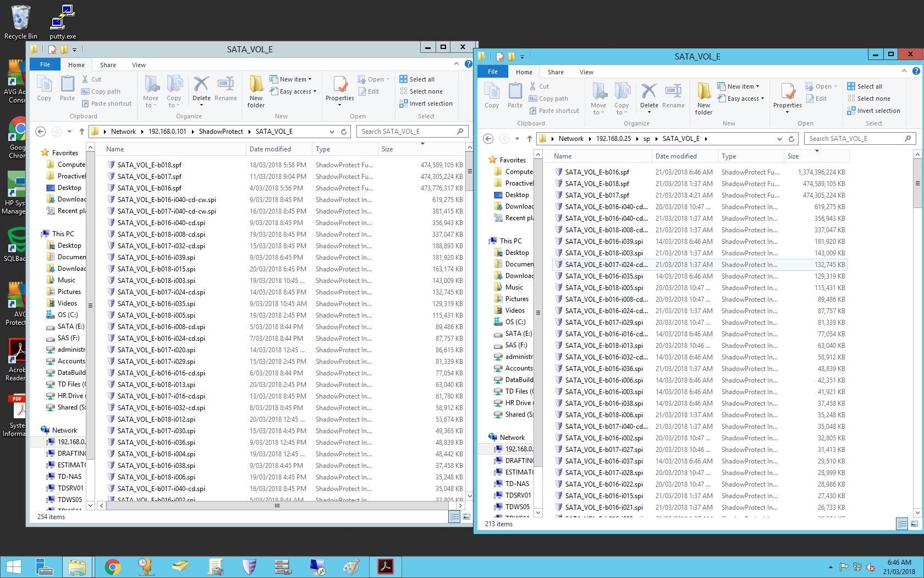Expand address history dropdown in left window
924x578 pixels.
tap(332, 132)
